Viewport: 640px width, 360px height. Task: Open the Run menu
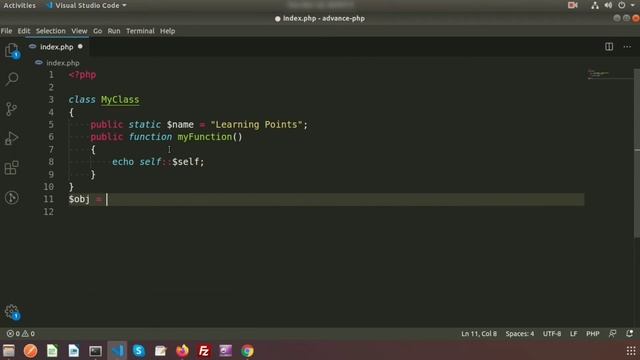(114, 31)
